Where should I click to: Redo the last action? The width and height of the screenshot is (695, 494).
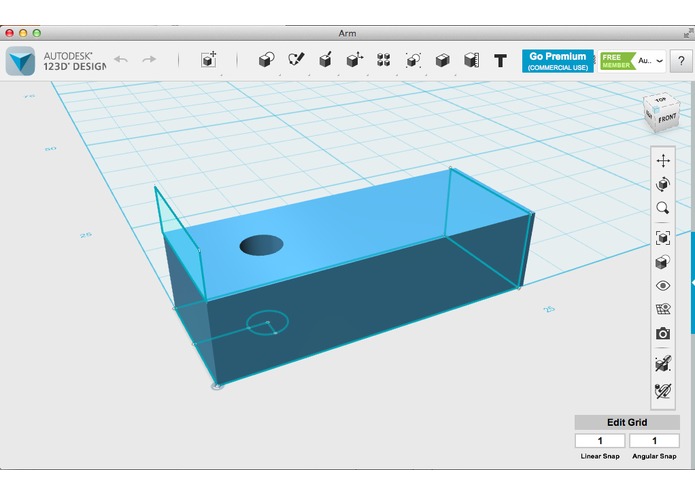[x=149, y=59]
